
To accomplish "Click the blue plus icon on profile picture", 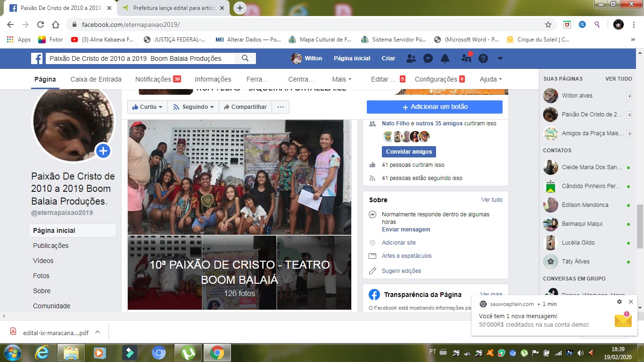I will tap(103, 151).
